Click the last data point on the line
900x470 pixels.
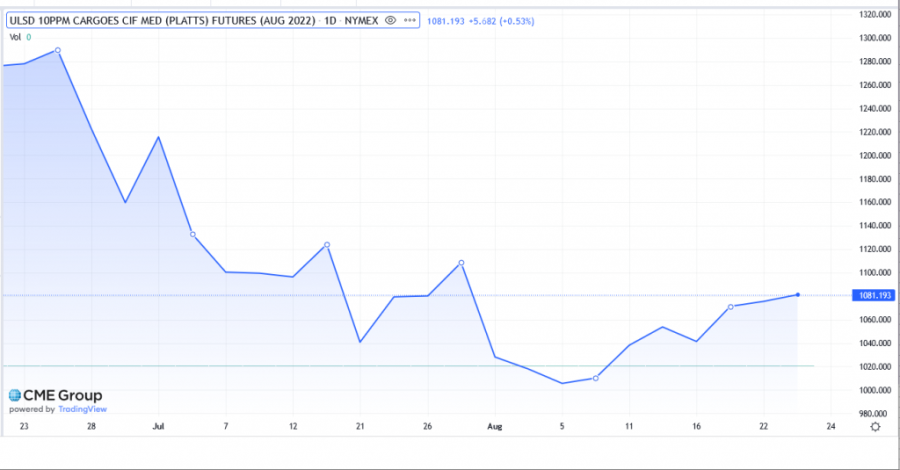pyautogui.click(x=797, y=295)
